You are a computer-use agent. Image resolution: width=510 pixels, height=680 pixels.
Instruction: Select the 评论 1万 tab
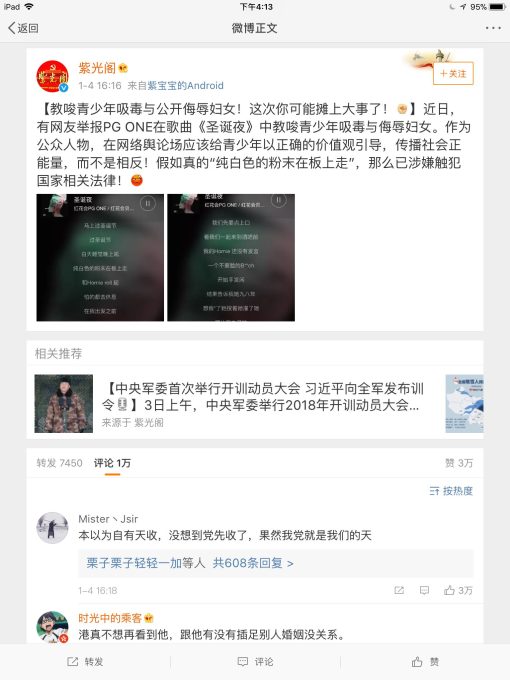[112, 463]
